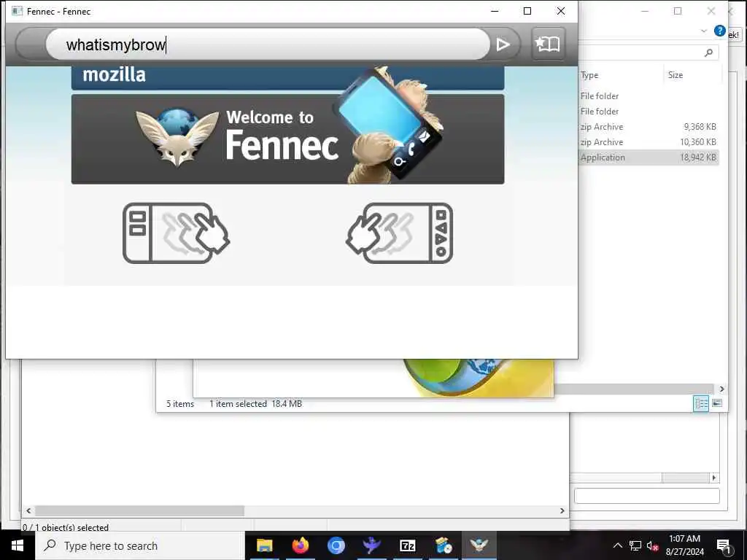The width and height of the screenshot is (747, 560).
Task: Minimize the Fennec window
Action: 495,11
